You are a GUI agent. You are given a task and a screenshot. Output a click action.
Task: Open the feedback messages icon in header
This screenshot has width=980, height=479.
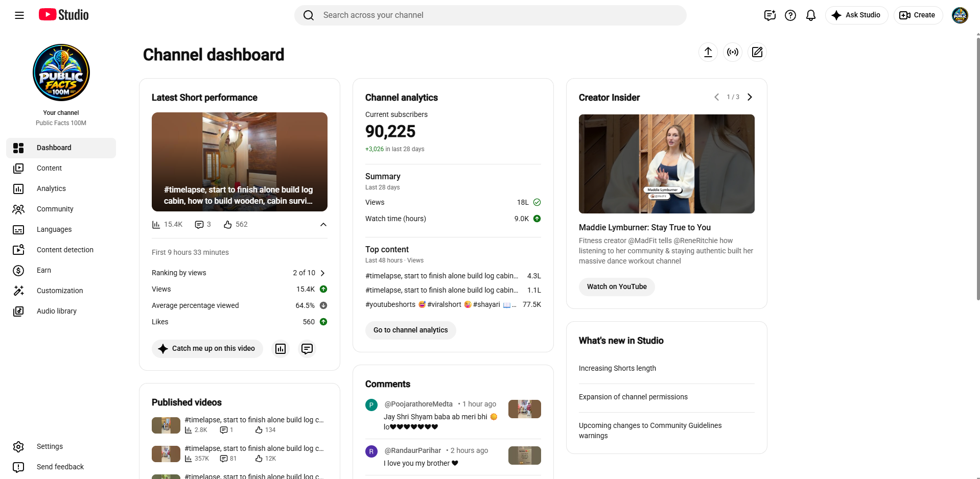point(770,15)
